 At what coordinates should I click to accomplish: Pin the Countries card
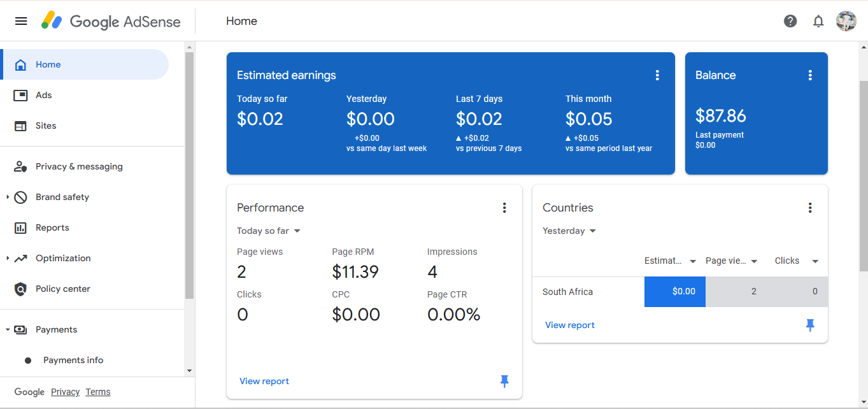point(810,325)
